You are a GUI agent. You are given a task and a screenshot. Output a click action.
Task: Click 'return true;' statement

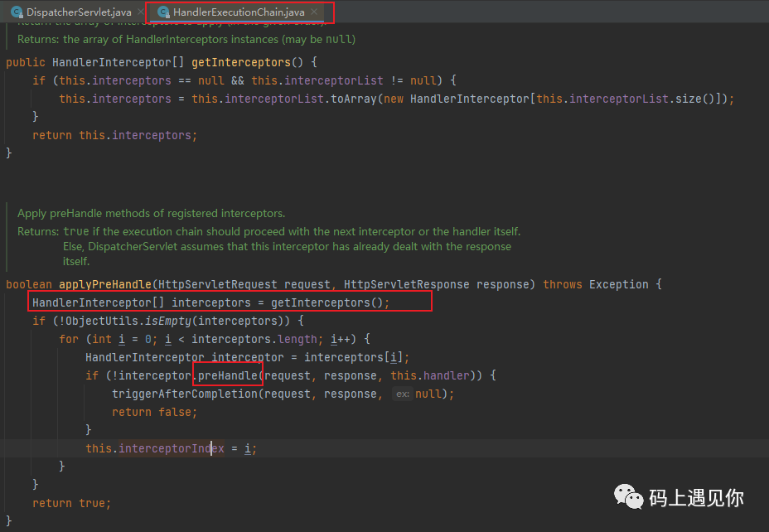[71, 503]
